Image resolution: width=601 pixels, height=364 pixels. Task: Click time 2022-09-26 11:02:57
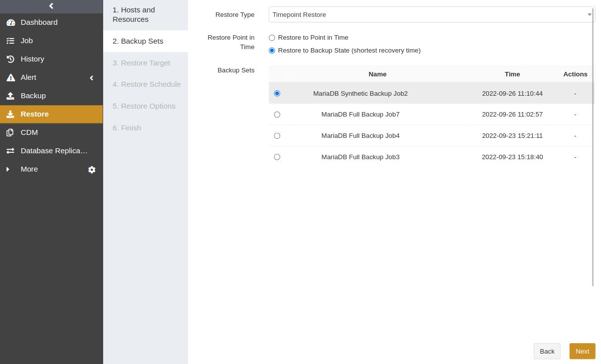[x=512, y=115]
